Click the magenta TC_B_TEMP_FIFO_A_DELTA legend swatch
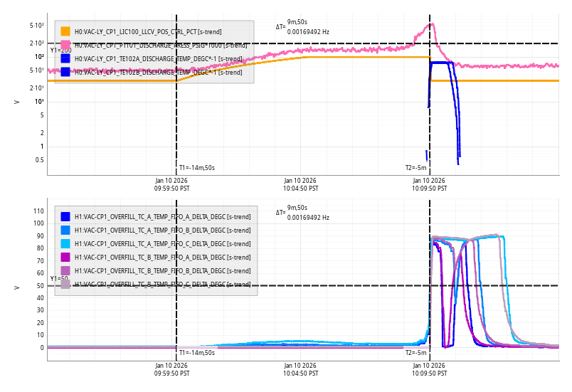The height and width of the screenshot is (392, 572). point(65,257)
